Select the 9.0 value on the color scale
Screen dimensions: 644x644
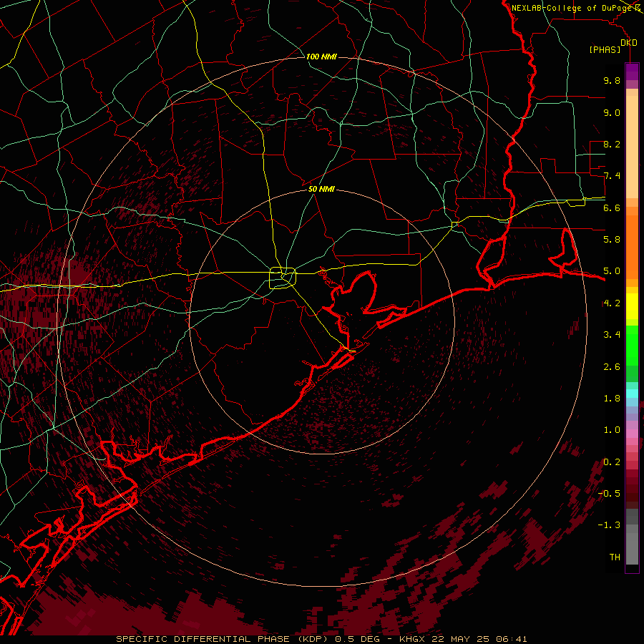(x=612, y=112)
